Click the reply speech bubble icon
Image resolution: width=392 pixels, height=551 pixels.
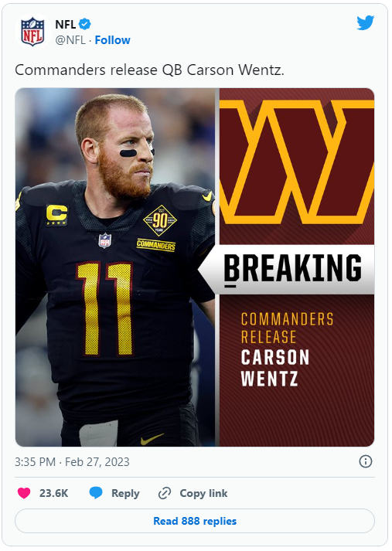[x=96, y=493]
